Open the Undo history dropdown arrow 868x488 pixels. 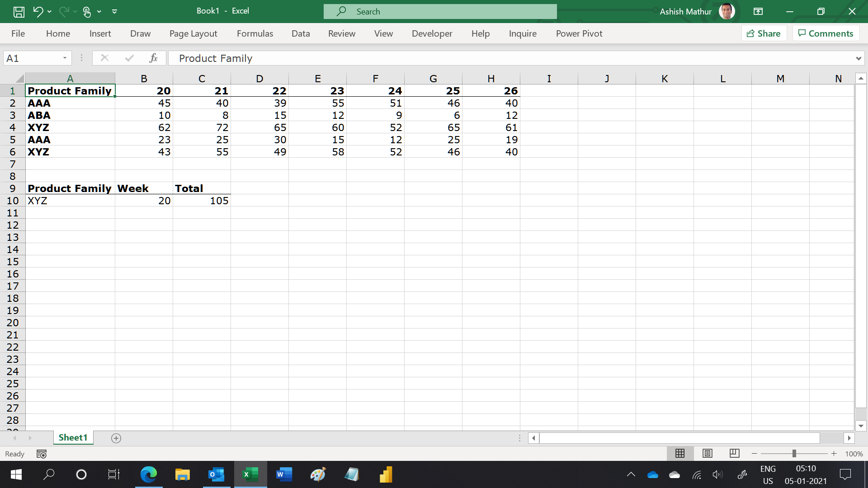tap(49, 12)
